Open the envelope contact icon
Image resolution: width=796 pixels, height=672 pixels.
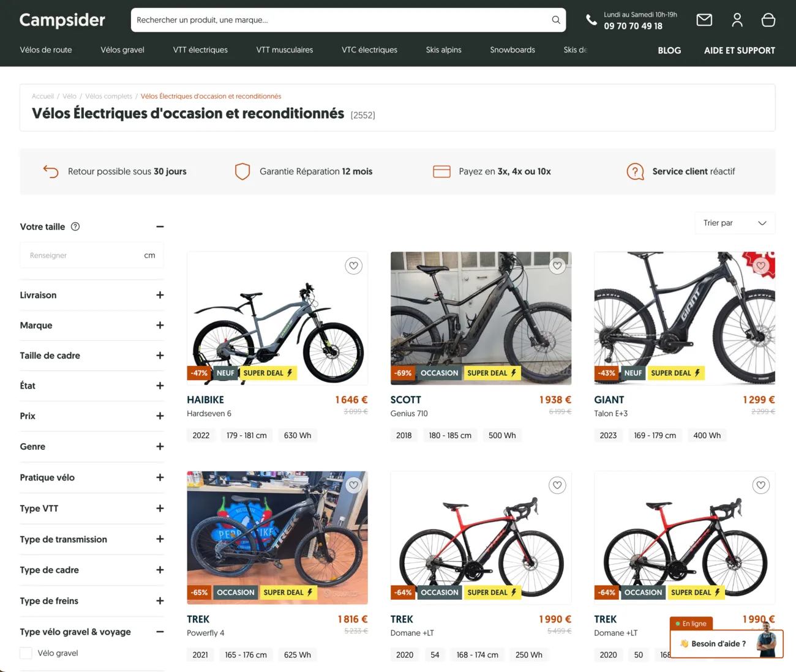[x=704, y=20]
